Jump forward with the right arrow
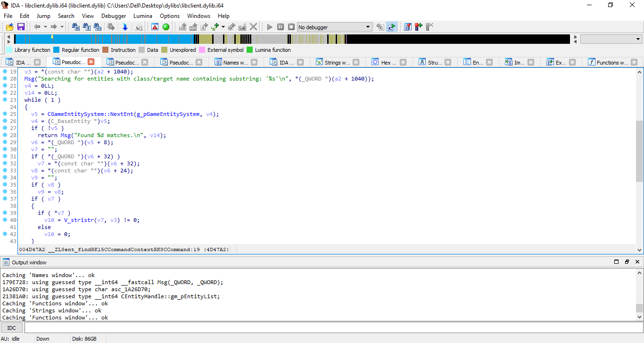Screen dimensions: 644x343 pyautogui.click(x=54, y=27)
